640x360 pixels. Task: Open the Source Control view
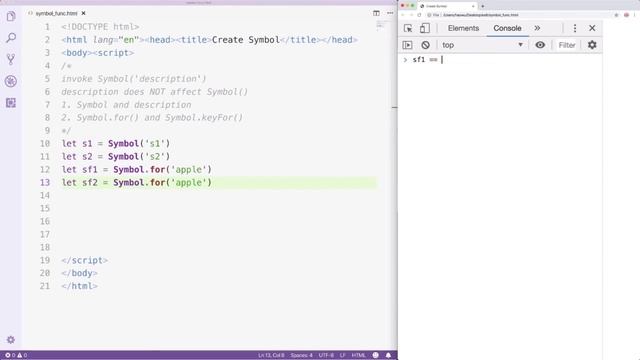coord(11,60)
